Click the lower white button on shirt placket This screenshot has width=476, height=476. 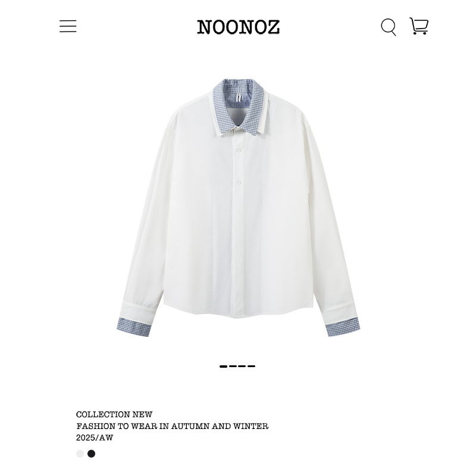[239, 181]
